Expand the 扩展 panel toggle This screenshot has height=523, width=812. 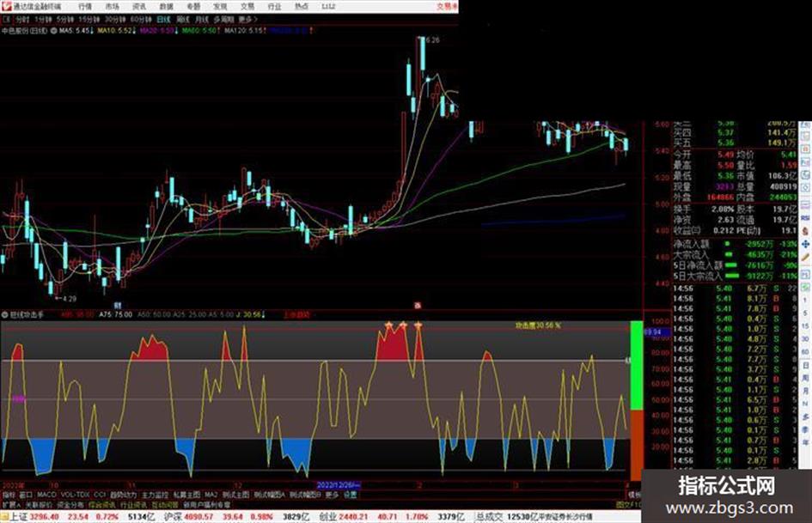pyautogui.click(x=11, y=505)
